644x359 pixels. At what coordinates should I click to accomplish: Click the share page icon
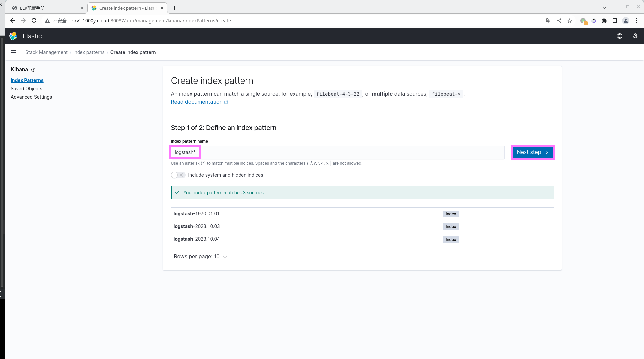pos(559,21)
